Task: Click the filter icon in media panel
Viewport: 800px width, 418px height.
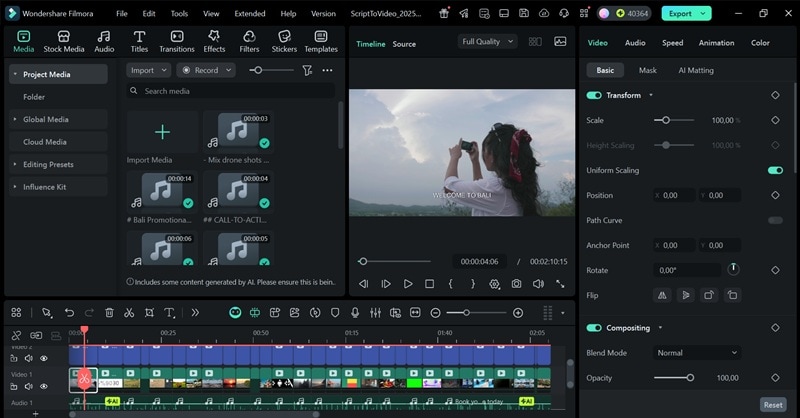Action: point(307,70)
